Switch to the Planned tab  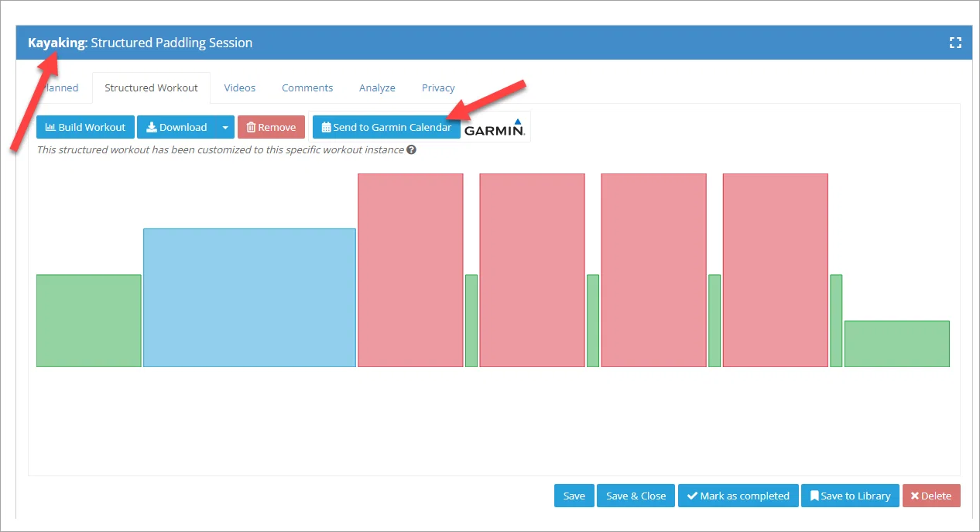[60, 88]
